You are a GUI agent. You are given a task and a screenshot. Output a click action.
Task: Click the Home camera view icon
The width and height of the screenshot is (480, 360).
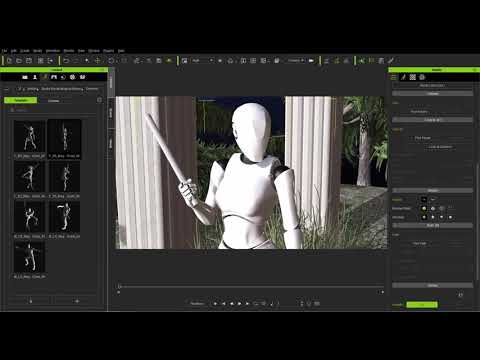coord(230,61)
